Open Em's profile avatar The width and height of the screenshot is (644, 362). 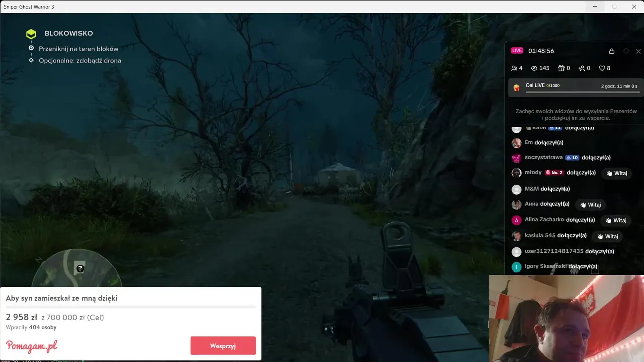516,143
